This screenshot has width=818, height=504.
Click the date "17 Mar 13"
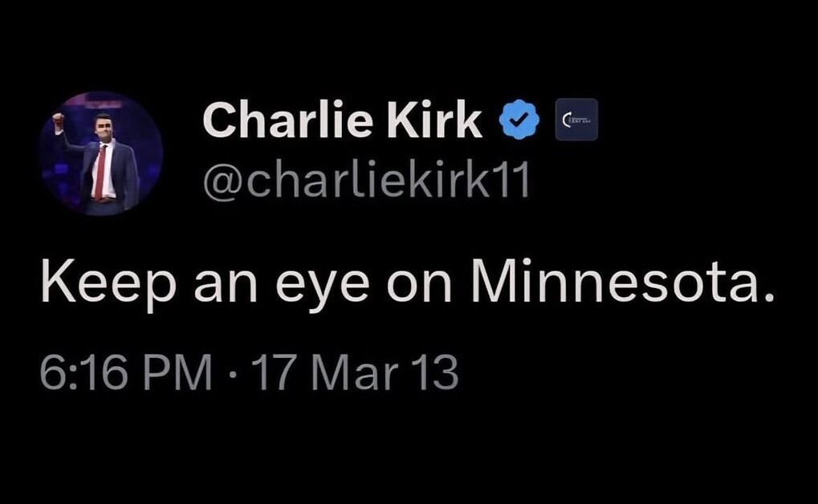[x=355, y=374]
